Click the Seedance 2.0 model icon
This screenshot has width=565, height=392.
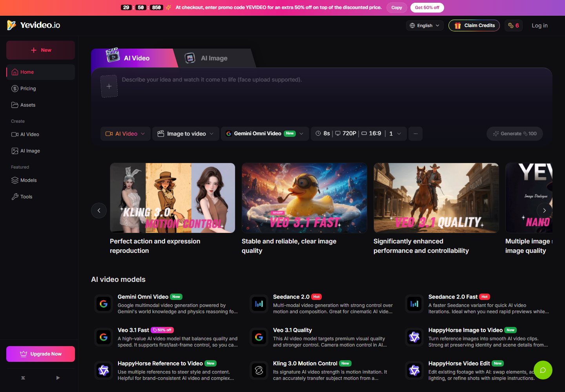259,304
